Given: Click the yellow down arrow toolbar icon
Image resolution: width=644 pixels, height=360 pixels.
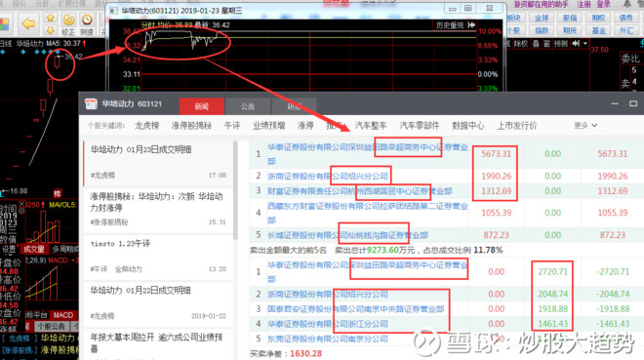Looking at the screenshot, I should (x=50, y=30).
